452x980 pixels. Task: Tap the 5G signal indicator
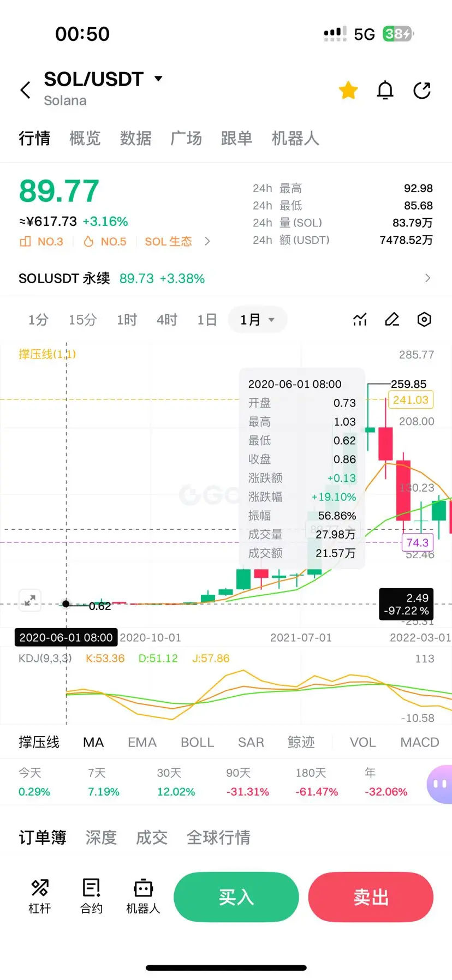coord(364,34)
